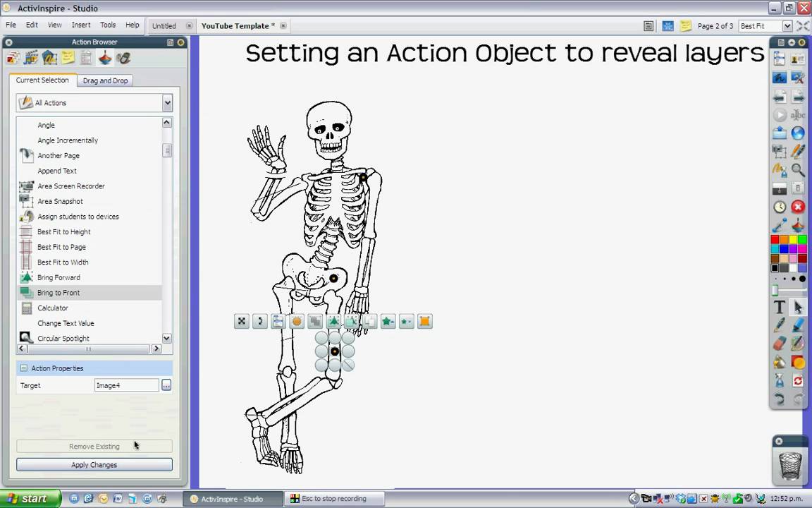This screenshot has height=508, width=812.
Task: Close the Untitled tab
Action: (x=189, y=26)
